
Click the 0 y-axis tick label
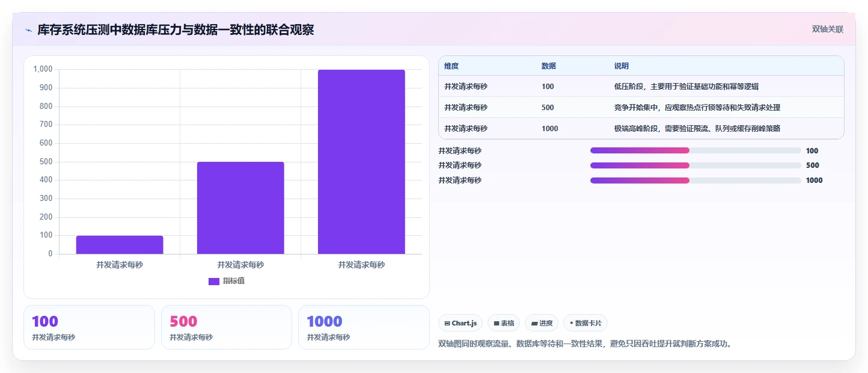tap(50, 254)
